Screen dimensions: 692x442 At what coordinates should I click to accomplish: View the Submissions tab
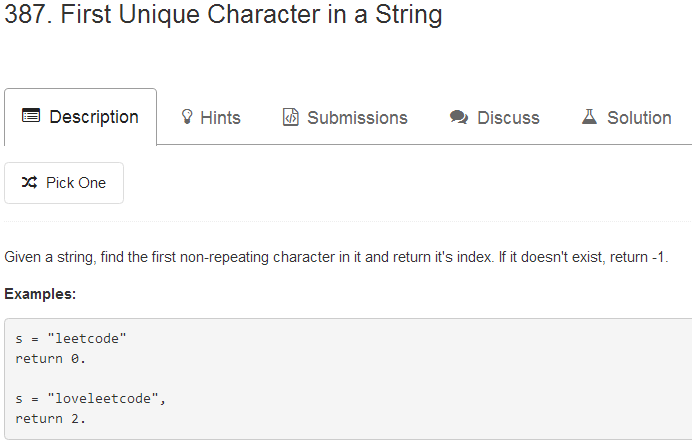pos(357,117)
